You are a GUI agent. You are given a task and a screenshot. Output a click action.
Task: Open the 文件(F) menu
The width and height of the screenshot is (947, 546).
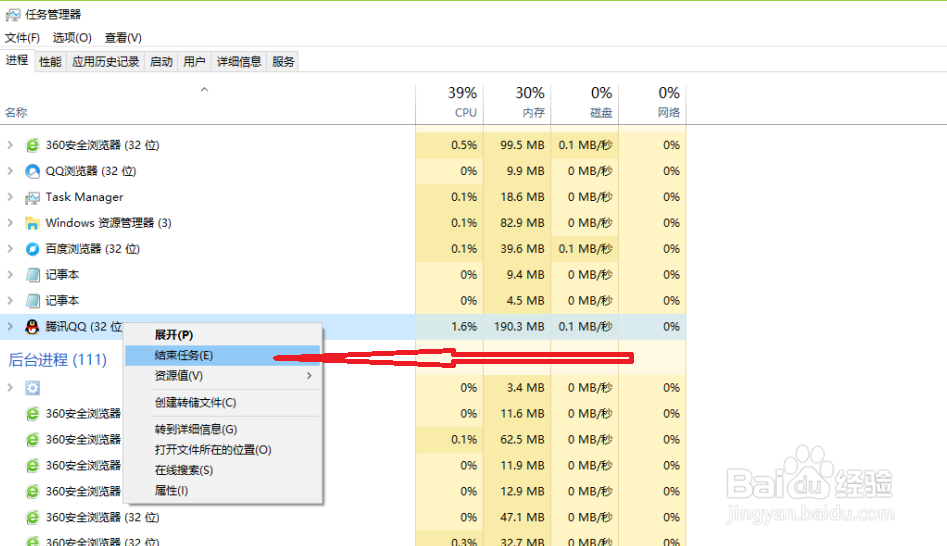[x=22, y=37]
